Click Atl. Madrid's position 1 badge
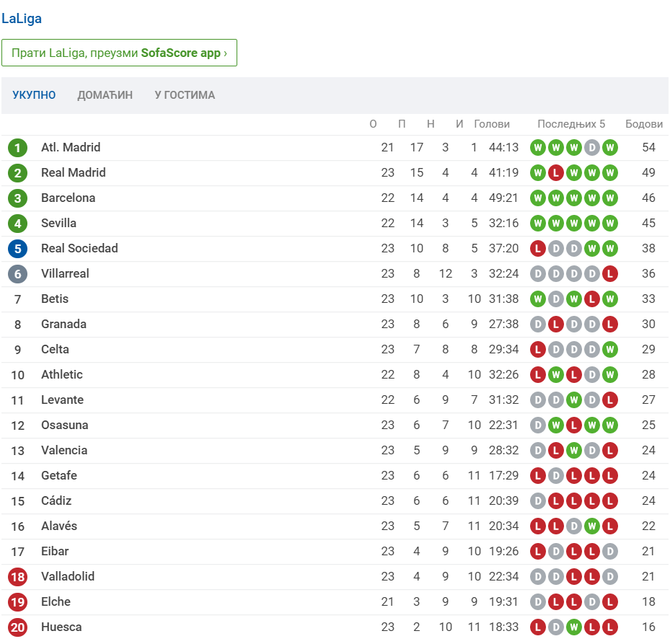This screenshot has width=670, height=644. click(17, 148)
